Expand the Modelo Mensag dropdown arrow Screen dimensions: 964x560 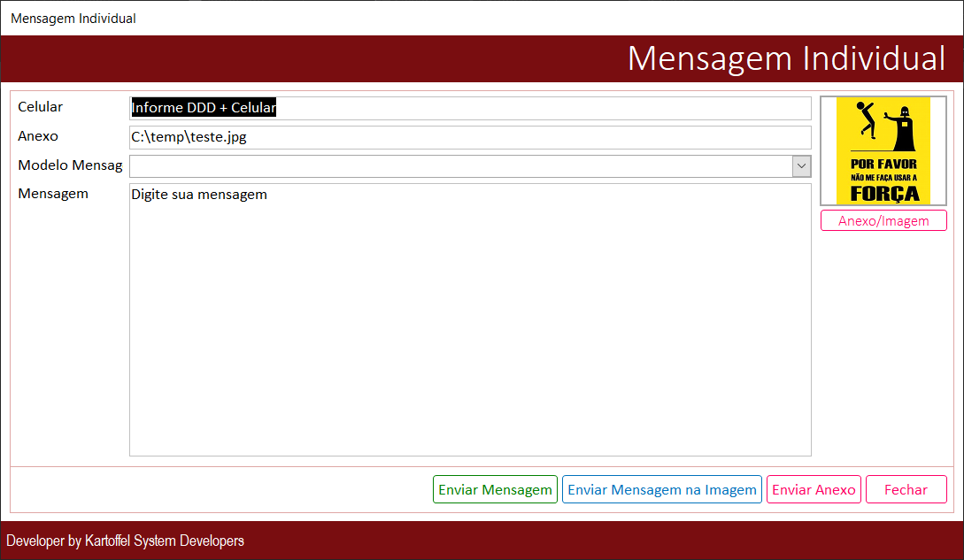tap(801, 166)
